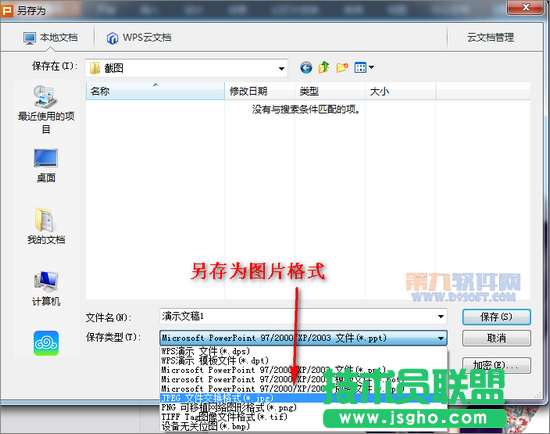Switch to 本地文档 tab

click(x=50, y=38)
